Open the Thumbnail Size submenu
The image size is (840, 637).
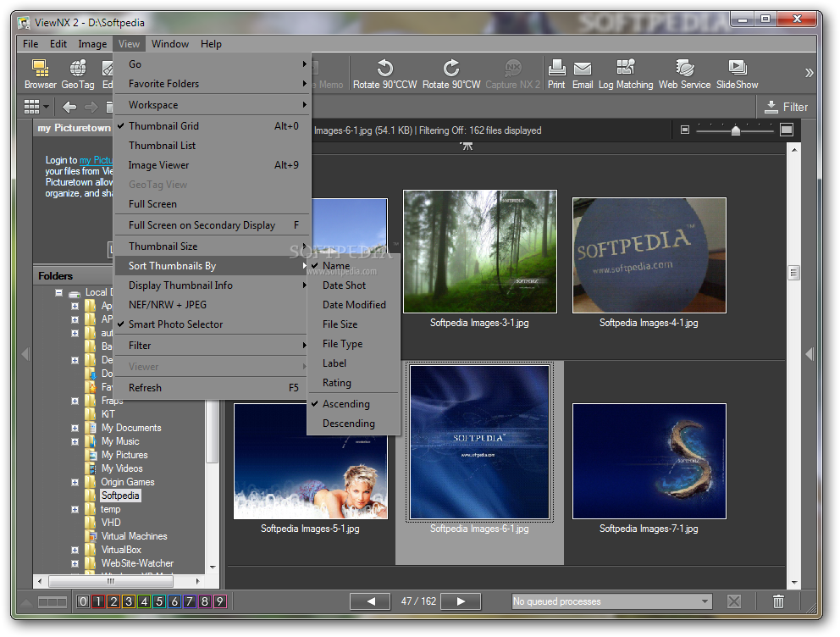pos(213,246)
